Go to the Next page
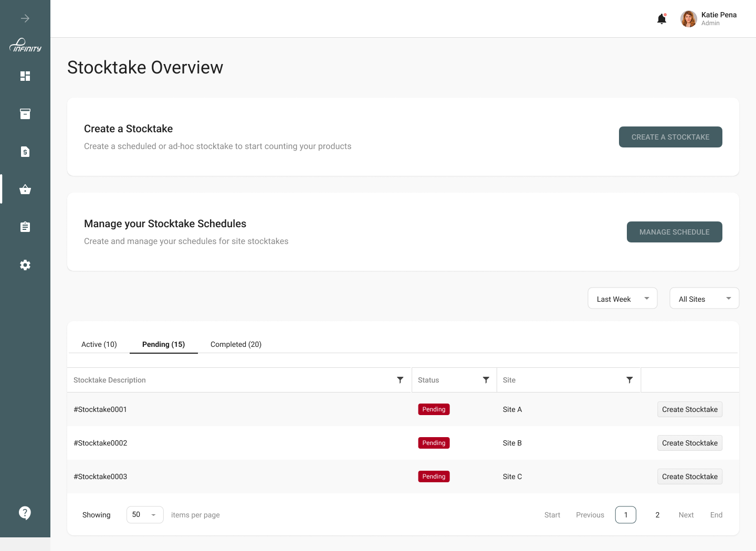The width and height of the screenshot is (756, 551). [686, 515]
